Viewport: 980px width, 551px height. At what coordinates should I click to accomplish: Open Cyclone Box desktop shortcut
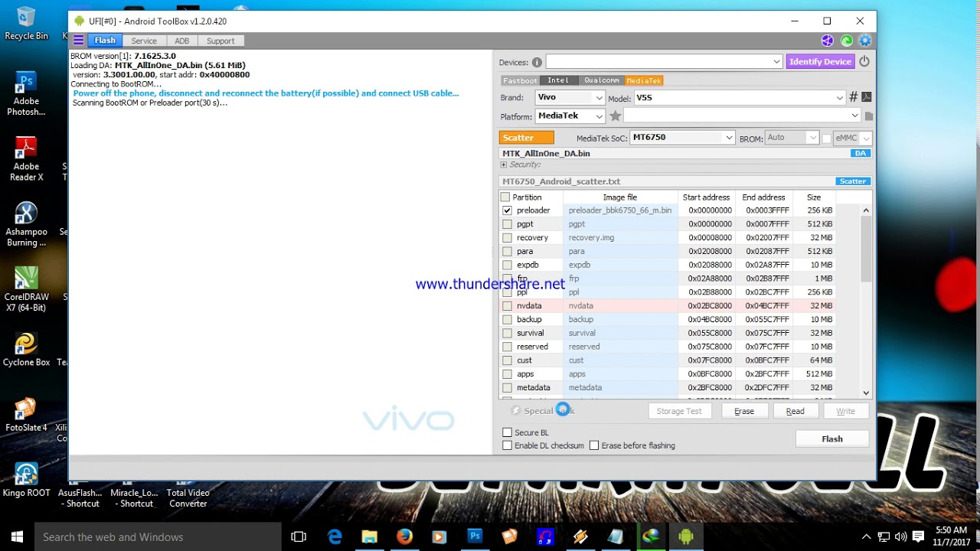click(x=26, y=350)
